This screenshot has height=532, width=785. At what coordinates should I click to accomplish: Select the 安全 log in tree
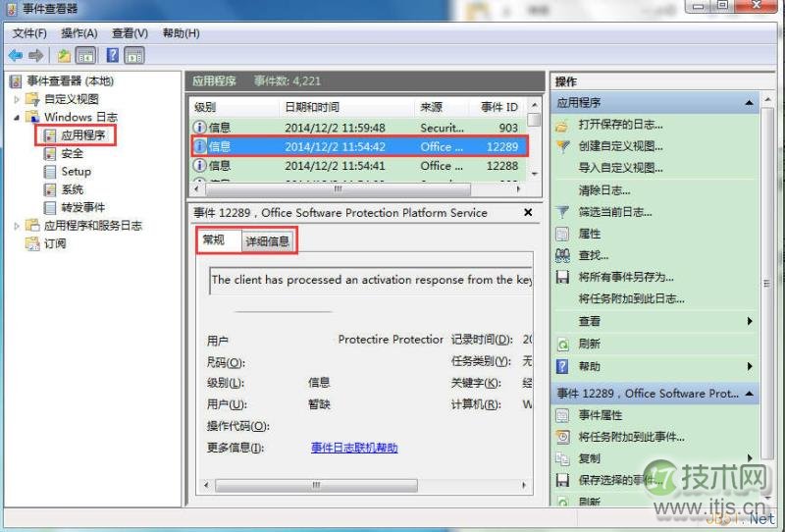(x=72, y=153)
